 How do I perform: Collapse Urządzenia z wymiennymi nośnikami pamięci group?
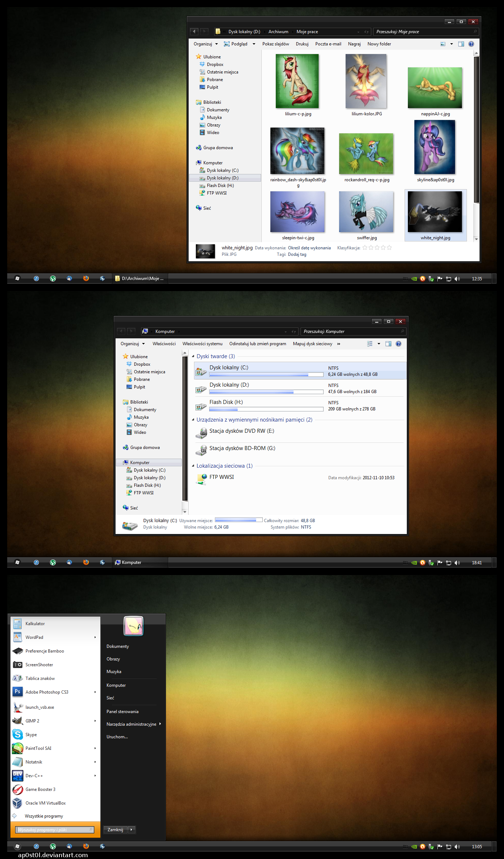[x=193, y=420]
